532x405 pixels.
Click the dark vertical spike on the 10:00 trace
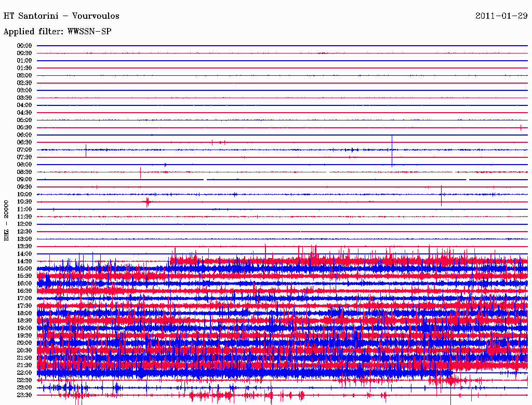(x=441, y=195)
